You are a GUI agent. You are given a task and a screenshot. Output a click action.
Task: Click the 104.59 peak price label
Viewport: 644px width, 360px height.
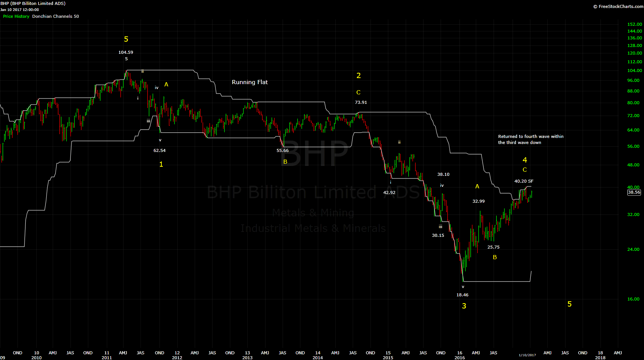pos(126,52)
